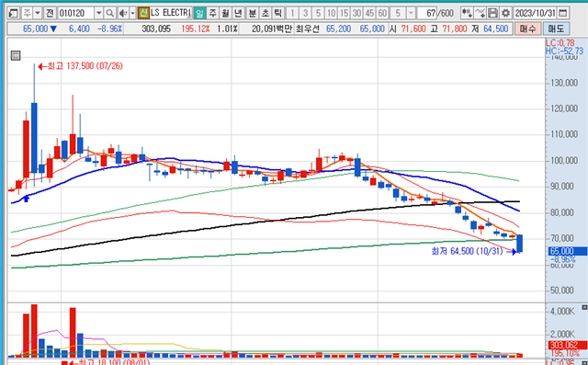Click the LS ELECTRIC stock name field

click(171, 14)
